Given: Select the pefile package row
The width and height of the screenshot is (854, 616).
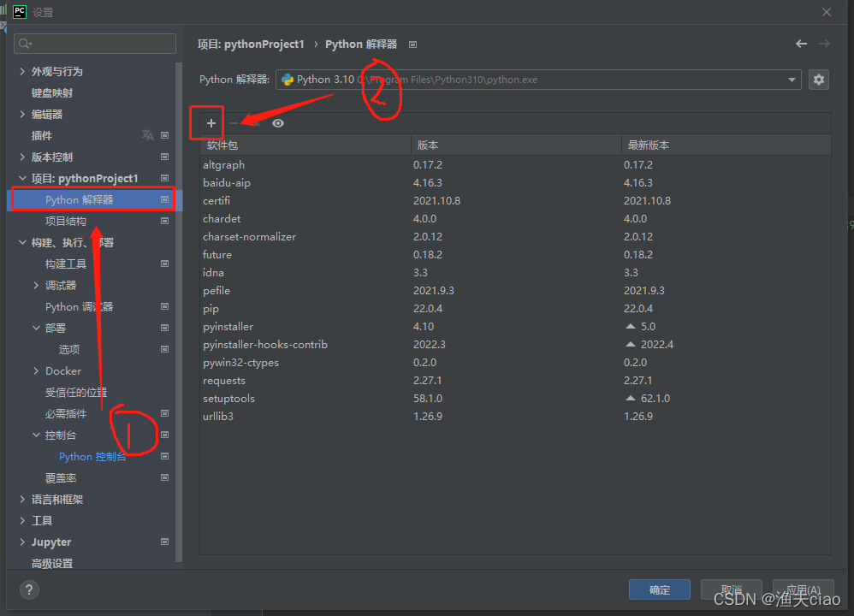Looking at the screenshot, I should 515,290.
